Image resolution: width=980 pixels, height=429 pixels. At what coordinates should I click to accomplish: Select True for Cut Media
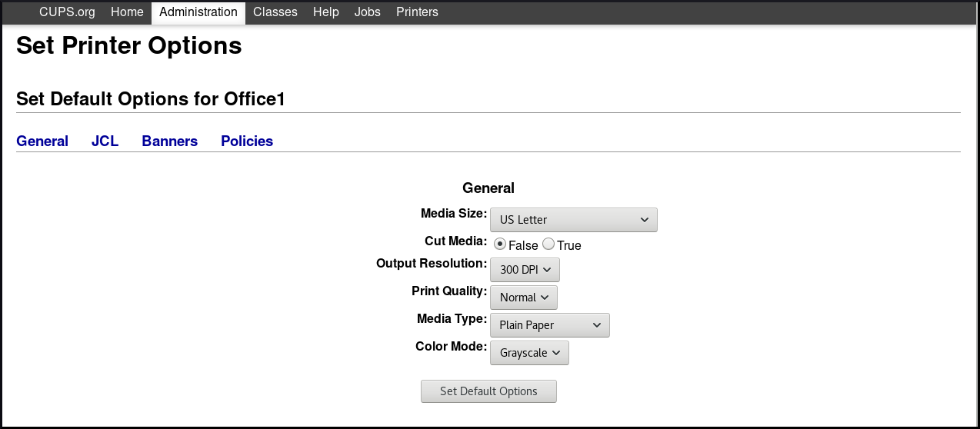[x=548, y=244]
